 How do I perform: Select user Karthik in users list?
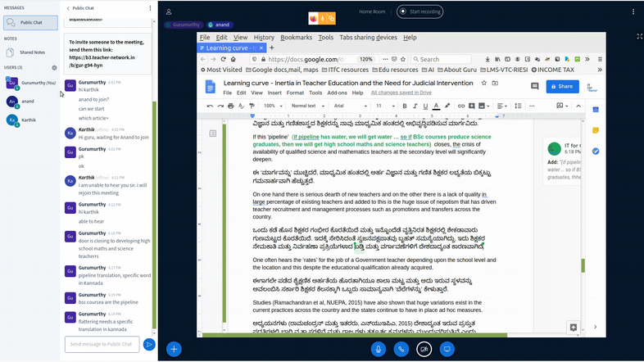(x=28, y=120)
